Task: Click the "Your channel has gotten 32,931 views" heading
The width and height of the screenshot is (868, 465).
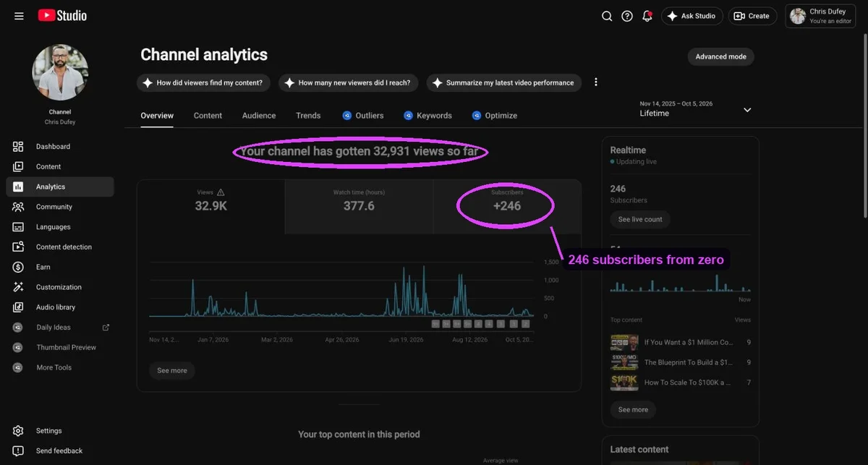Action: click(359, 152)
